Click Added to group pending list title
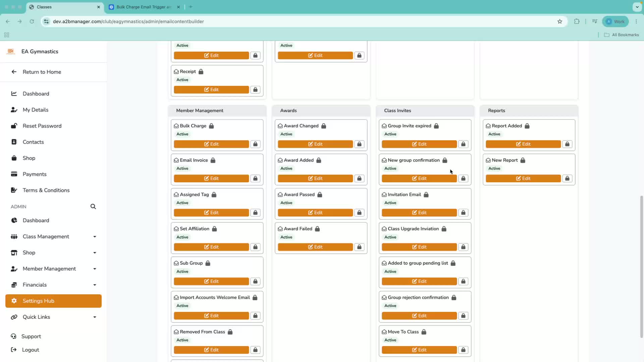This screenshot has height=362, width=644. [x=418, y=263]
